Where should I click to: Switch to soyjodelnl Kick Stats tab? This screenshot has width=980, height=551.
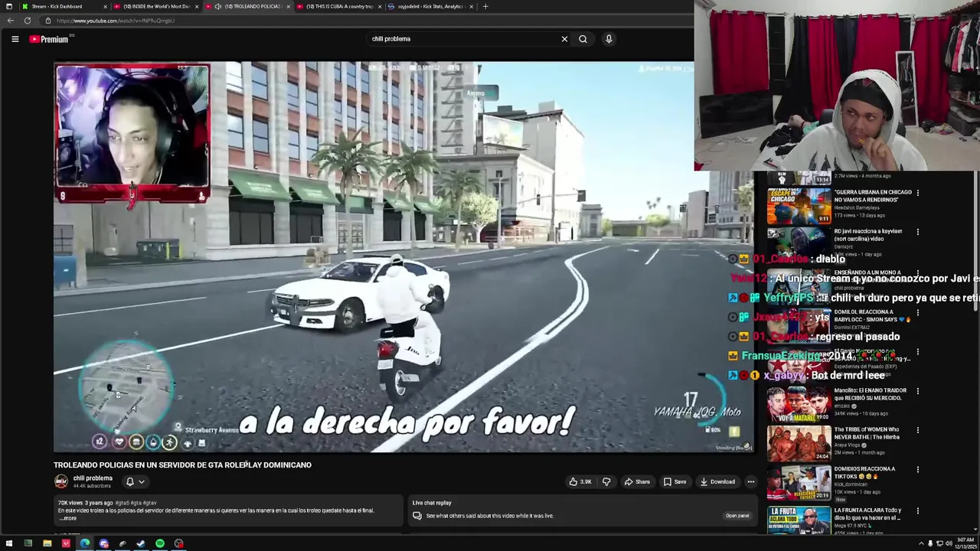click(x=430, y=6)
